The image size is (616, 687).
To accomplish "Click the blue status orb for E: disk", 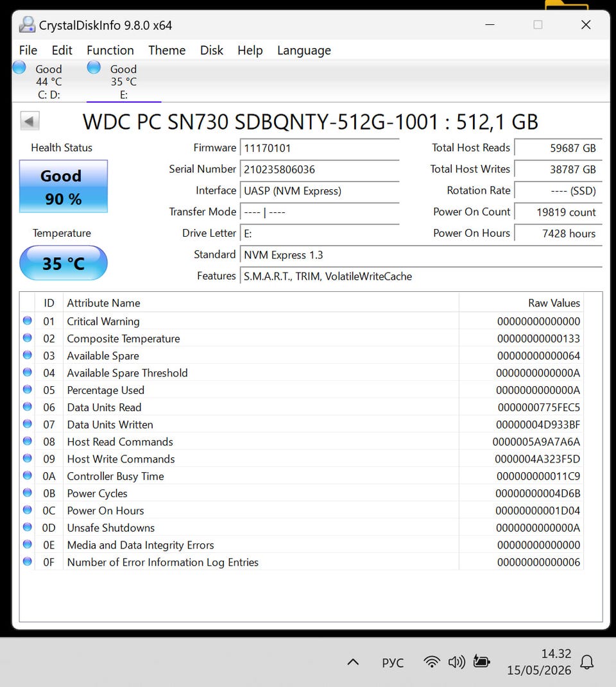I will (x=94, y=67).
